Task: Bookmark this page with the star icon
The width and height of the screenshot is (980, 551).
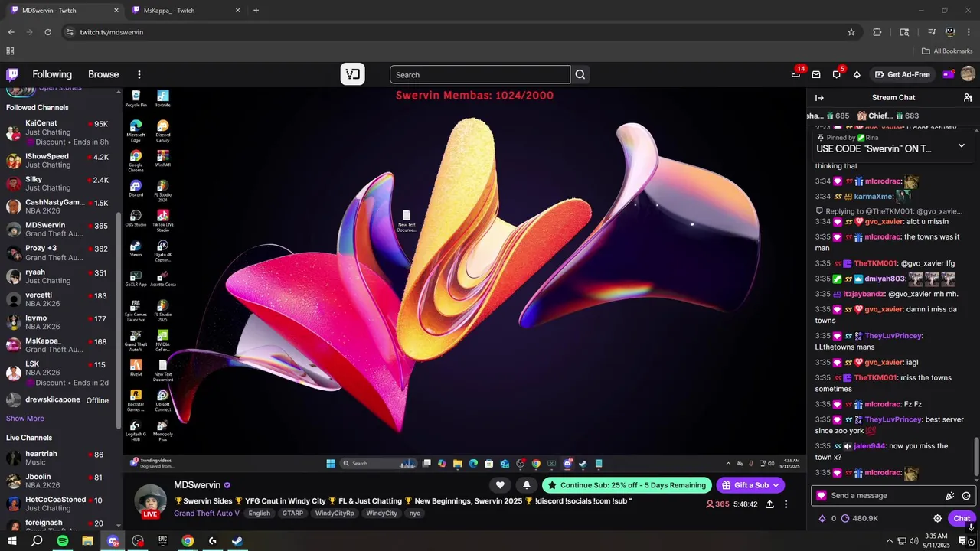Action: [x=851, y=32]
